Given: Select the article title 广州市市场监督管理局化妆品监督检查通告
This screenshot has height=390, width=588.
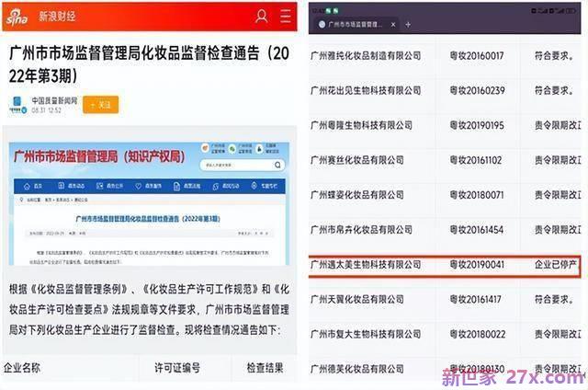Looking at the screenshot, I should [149, 64].
